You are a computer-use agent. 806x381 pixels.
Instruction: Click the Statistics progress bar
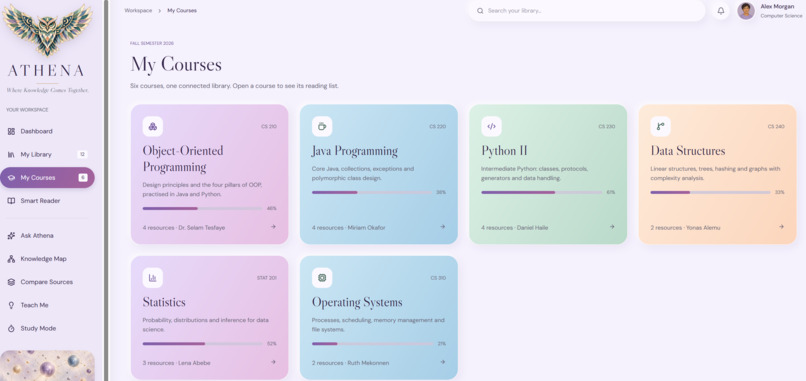203,343
